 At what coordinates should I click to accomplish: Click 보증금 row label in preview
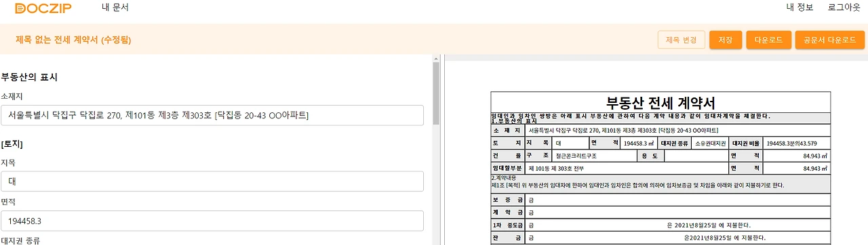[x=507, y=200]
